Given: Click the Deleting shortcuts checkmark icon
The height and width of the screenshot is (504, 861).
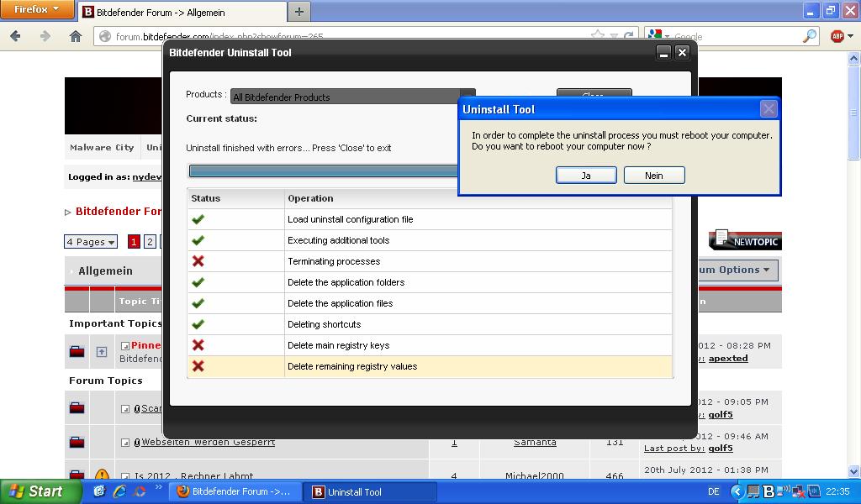Looking at the screenshot, I should click(x=198, y=324).
